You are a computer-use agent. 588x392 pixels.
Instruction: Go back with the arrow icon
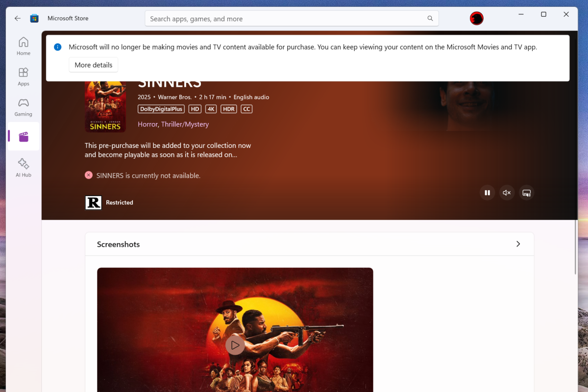click(x=18, y=18)
